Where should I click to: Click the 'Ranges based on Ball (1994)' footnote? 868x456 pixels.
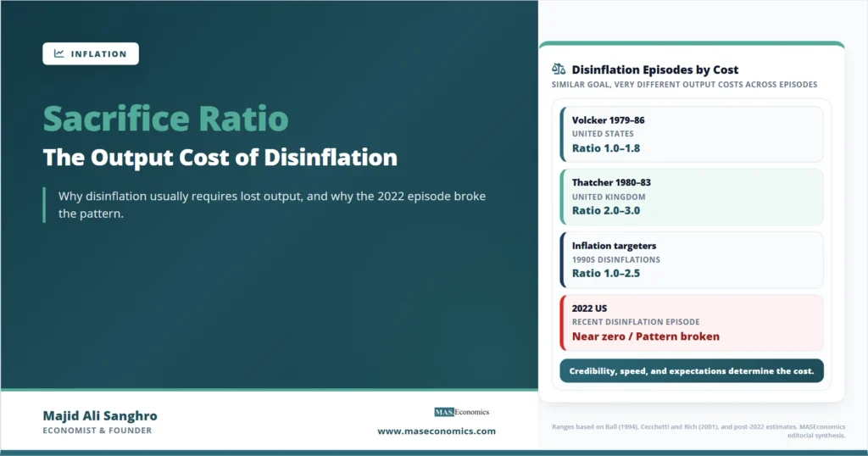pyautogui.click(x=698, y=431)
